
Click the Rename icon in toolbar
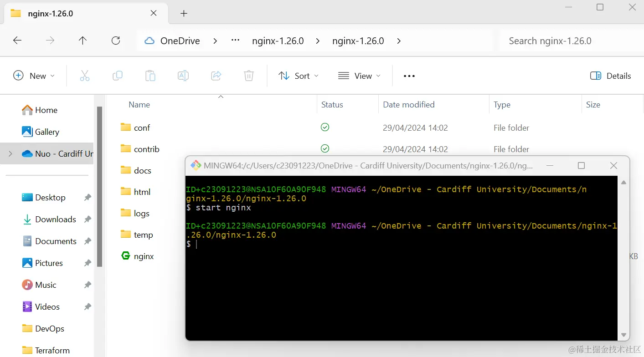[x=183, y=76]
